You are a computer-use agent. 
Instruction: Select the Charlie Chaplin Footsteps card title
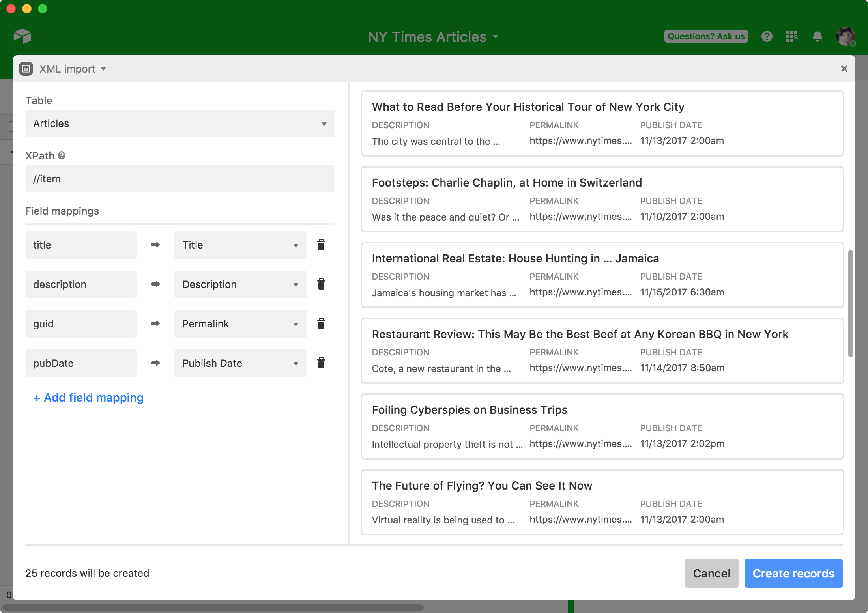507,183
